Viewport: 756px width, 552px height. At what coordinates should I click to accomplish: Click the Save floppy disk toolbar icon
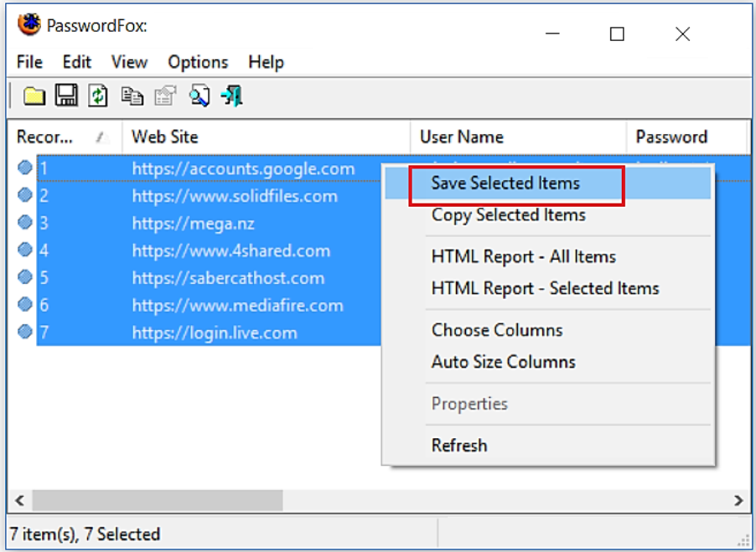coord(66,95)
